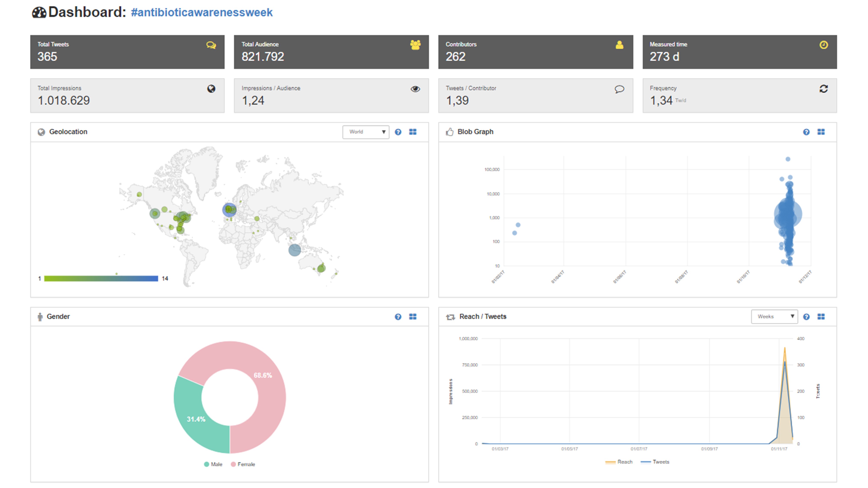The image size is (868, 488).
Task: Click the Geolocation panel help icon
Action: (x=398, y=132)
